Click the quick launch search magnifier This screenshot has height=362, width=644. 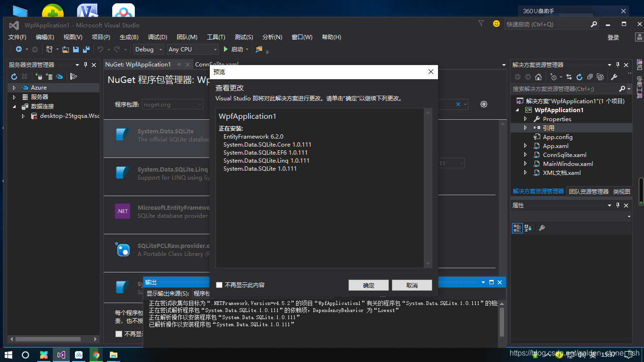pos(594,24)
